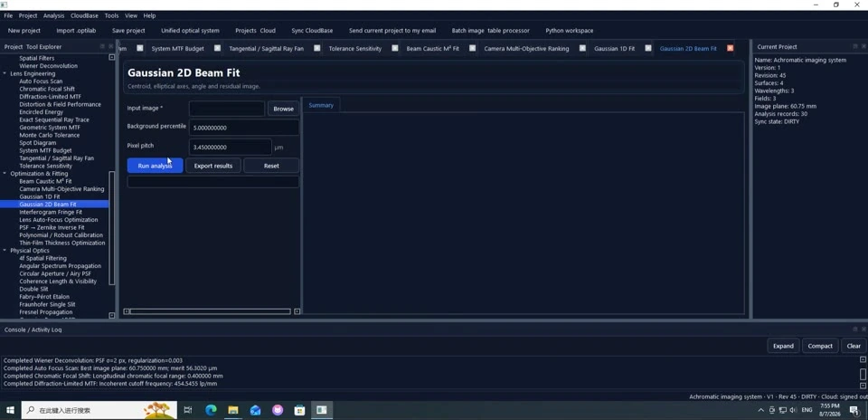Switch to the Beam Caustic M² Fit tab
The image size is (868, 420).
[x=432, y=48]
